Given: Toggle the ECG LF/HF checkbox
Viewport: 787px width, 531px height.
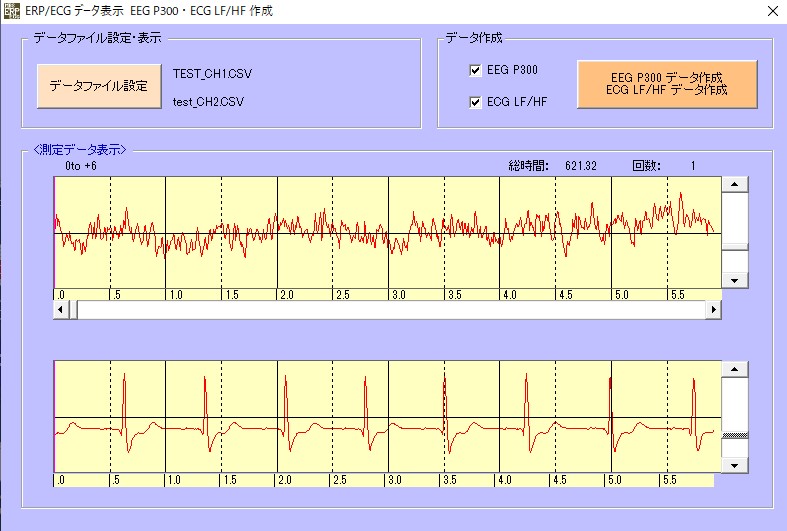Looking at the screenshot, I should [475, 101].
